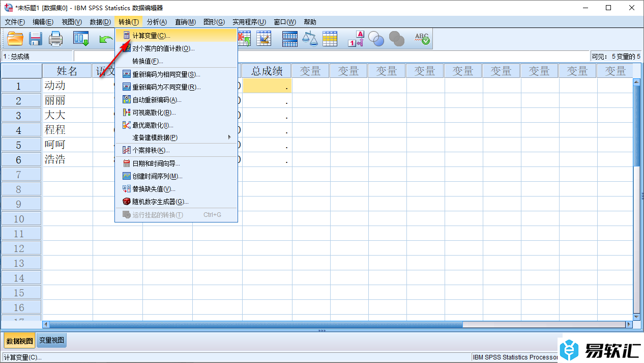Viewport: 644px width, 363px height.
Task: Select row header number 4
Action: 21,130
